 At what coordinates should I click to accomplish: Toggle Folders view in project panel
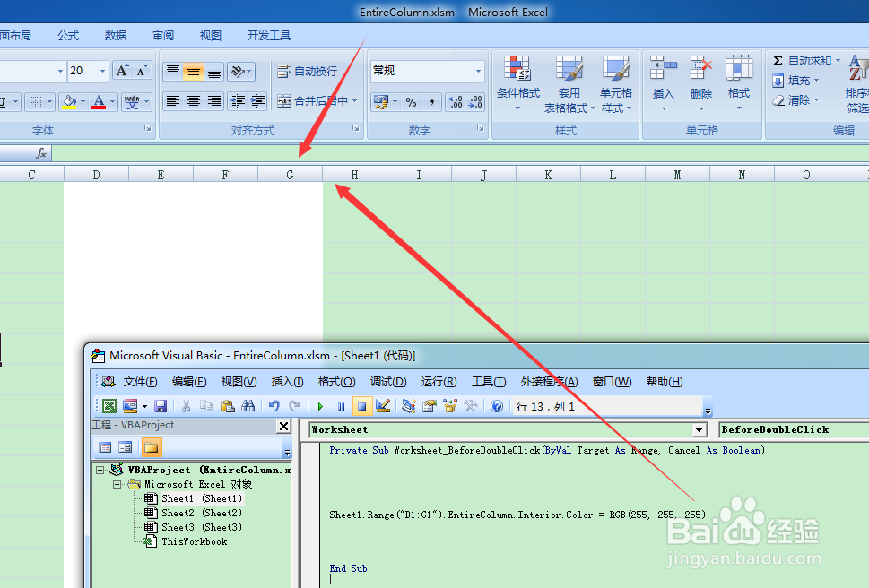151,446
